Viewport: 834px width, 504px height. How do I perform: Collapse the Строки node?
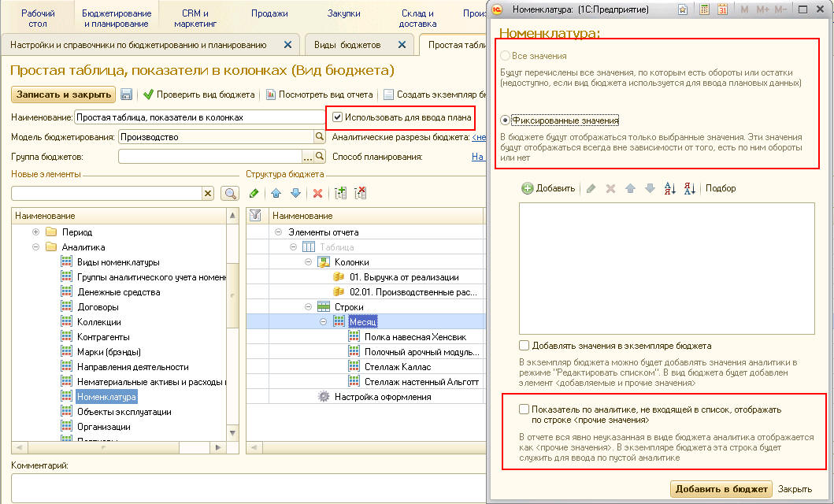tap(308, 307)
